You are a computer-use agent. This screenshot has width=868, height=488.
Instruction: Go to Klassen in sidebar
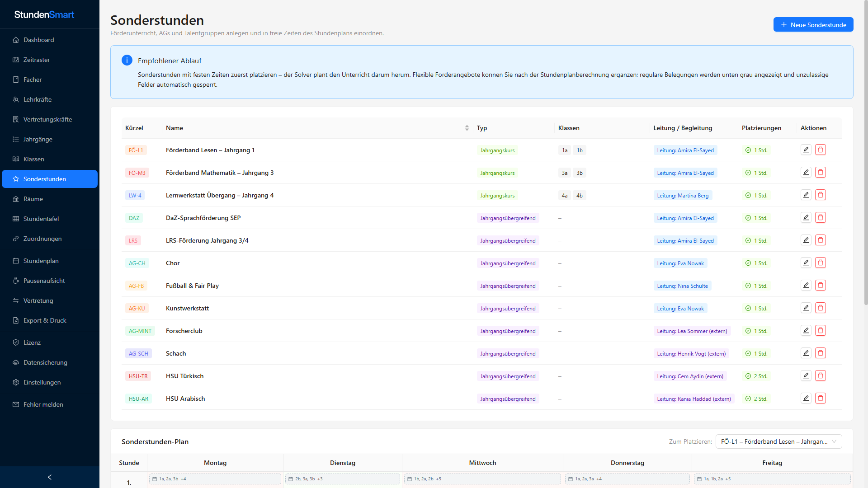(50, 159)
